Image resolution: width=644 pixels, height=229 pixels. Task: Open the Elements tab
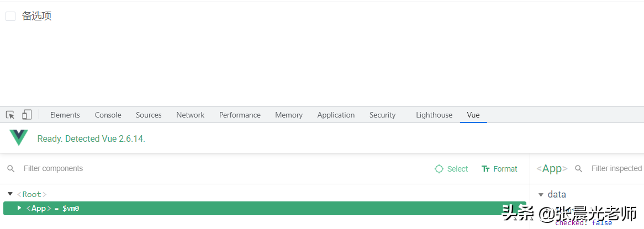65,115
